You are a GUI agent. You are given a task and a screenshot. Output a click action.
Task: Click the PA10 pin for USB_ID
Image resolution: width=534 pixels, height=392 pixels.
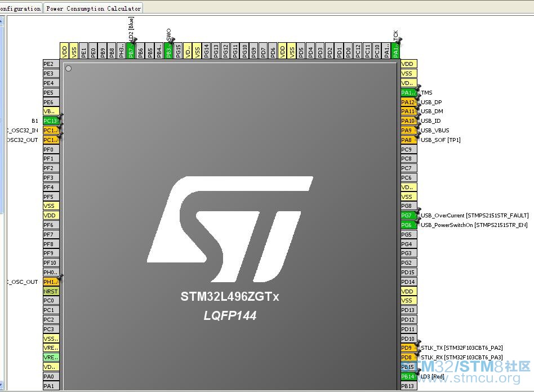pos(408,121)
